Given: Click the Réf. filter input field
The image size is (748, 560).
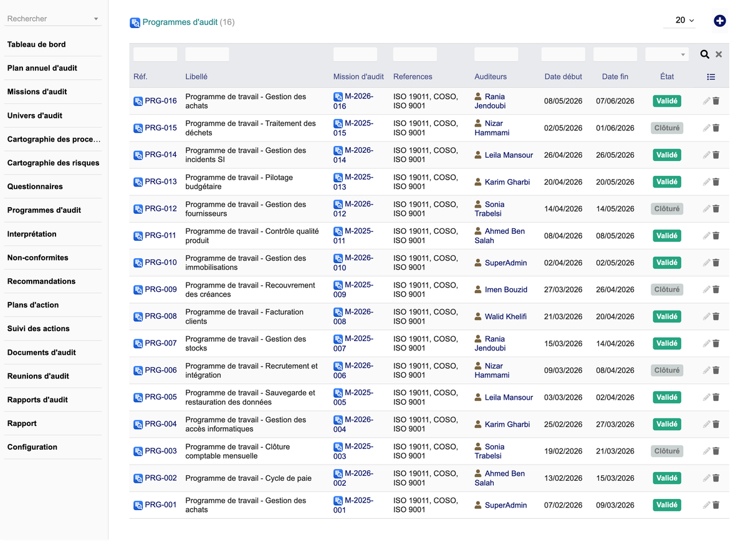Looking at the screenshot, I should tap(155, 54).
